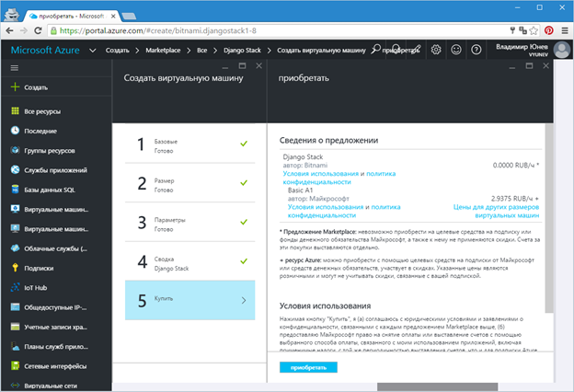Viewport: 574px width, 392px height.
Task: Click chevron after Создать in breadcrumb
Action: (137, 51)
